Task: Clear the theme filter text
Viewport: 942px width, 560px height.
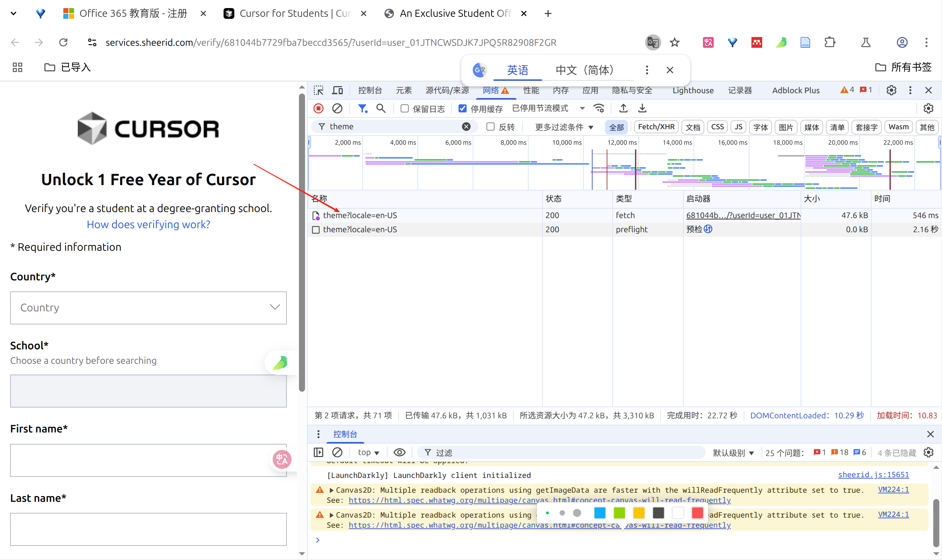Action: point(466,127)
